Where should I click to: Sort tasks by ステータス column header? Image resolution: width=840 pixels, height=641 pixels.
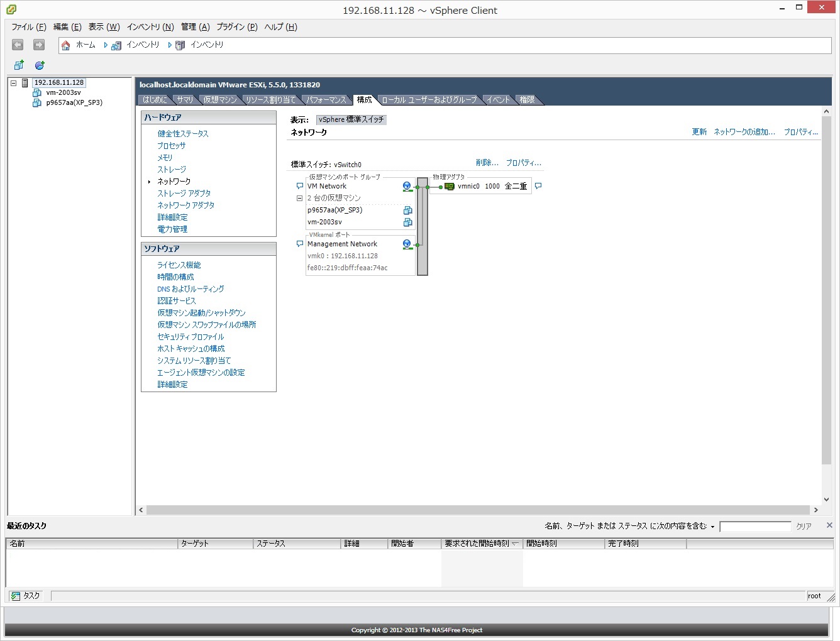(x=297, y=544)
